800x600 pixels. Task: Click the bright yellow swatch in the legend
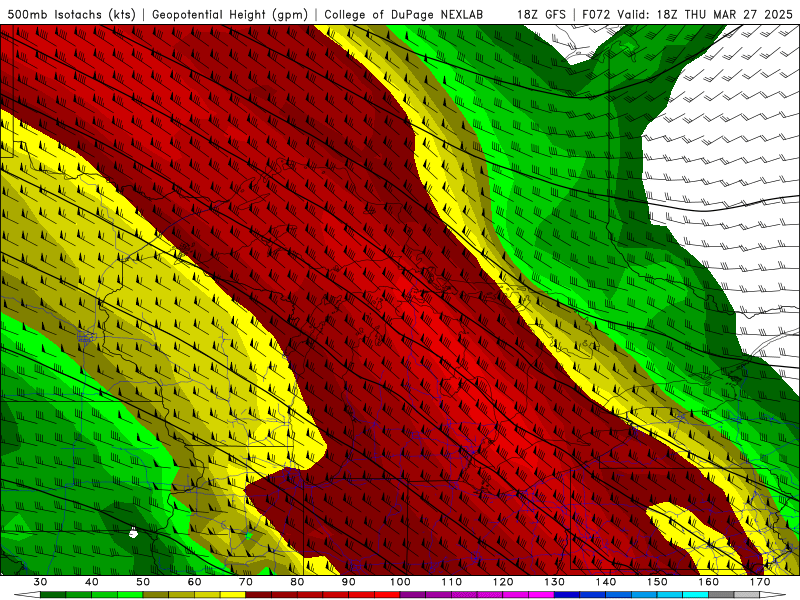tap(233, 595)
